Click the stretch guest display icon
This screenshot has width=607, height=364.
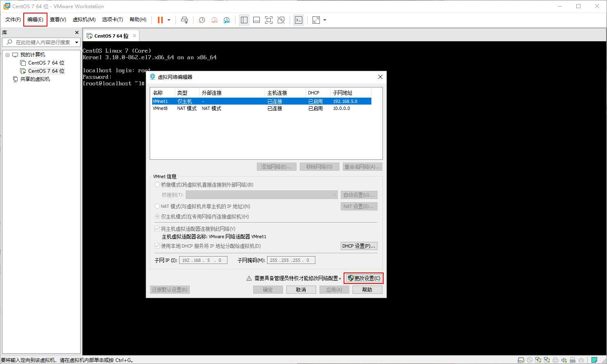(316, 20)
